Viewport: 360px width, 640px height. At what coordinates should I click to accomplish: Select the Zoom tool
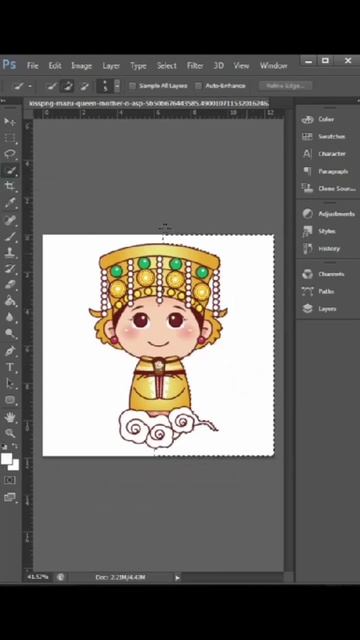[10, 433]
